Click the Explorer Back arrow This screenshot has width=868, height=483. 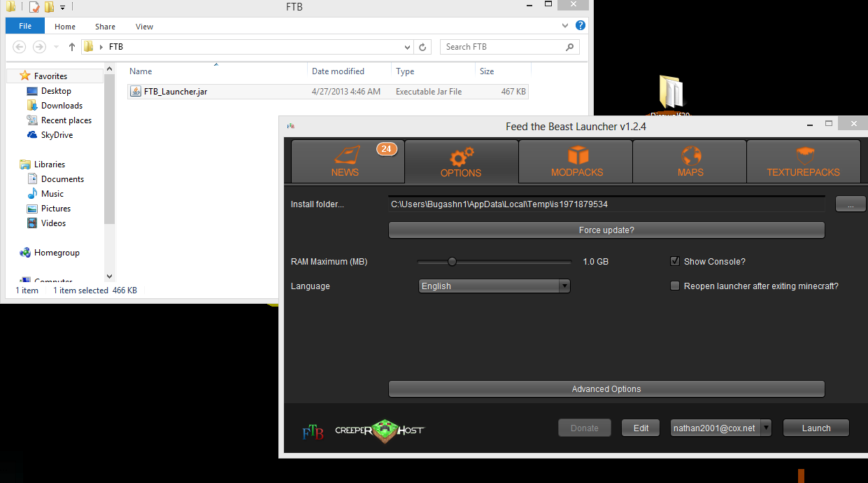[20, 47]
